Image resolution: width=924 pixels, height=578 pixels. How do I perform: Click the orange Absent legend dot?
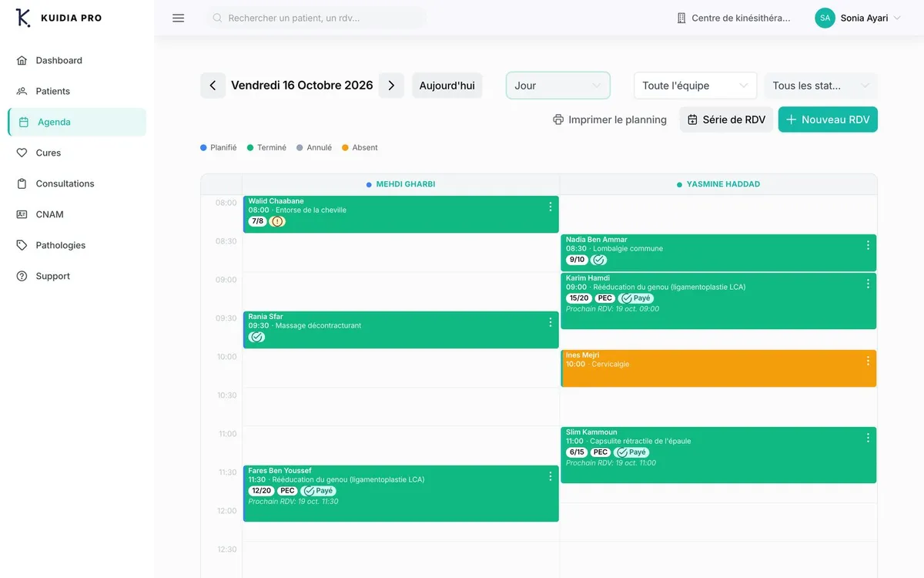pos(345,147)
